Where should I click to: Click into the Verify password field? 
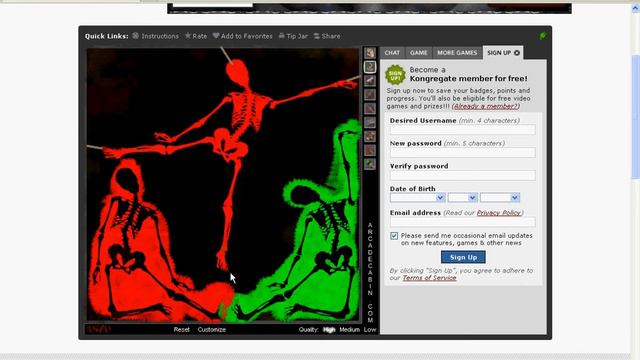coord(462,176)
